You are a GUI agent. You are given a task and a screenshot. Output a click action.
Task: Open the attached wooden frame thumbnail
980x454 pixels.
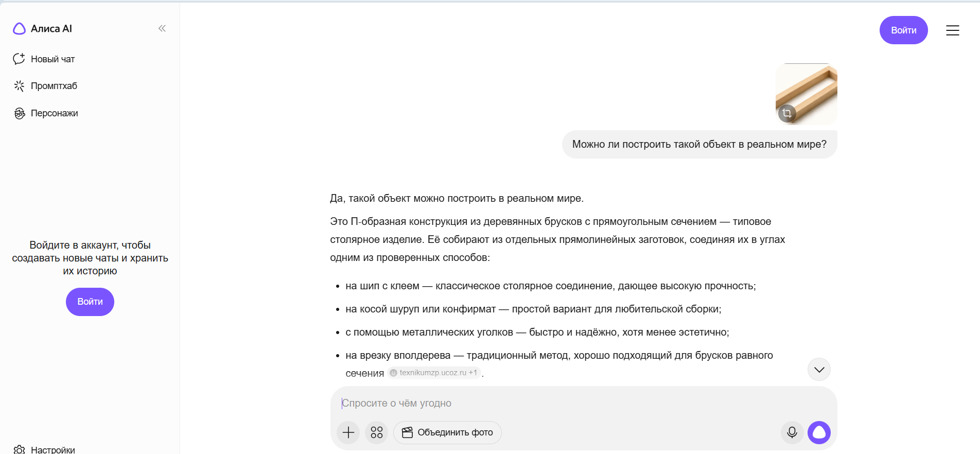(806, 94)
